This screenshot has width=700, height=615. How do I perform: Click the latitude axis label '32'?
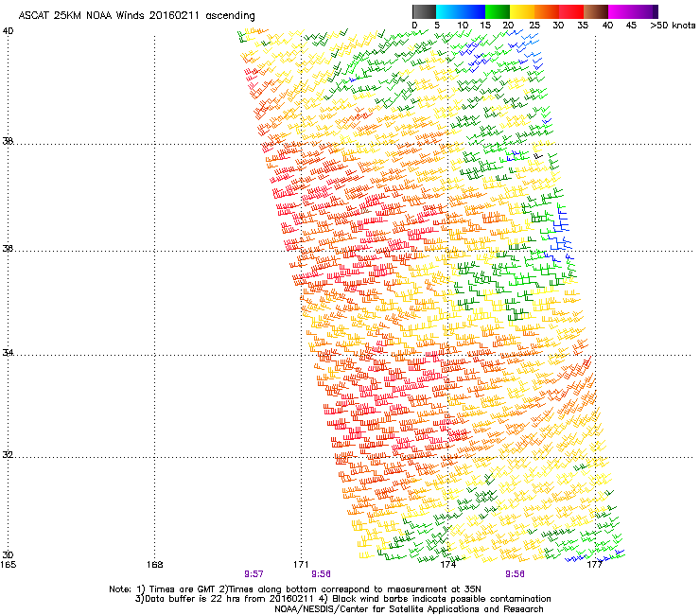(x=8, y=455)
